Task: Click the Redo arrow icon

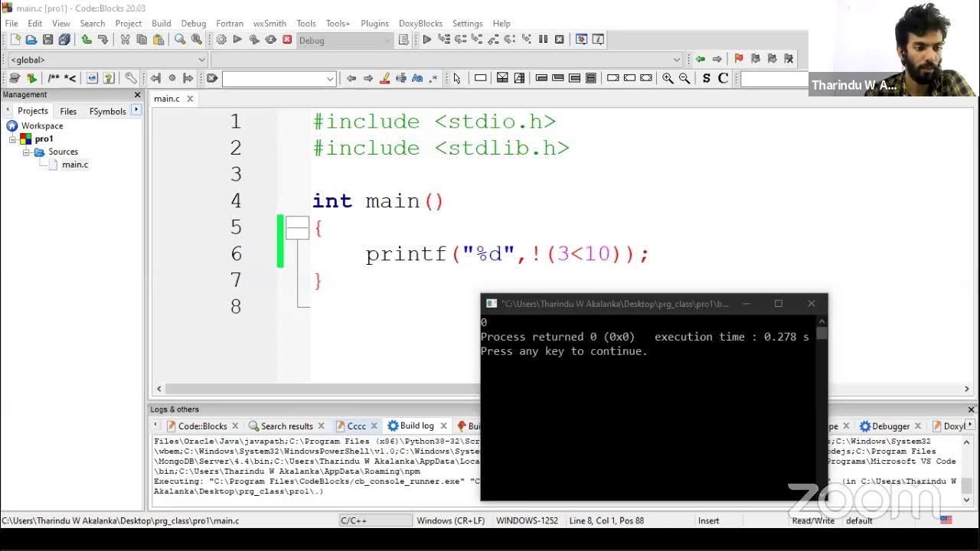Action: [x=103, y=40]
